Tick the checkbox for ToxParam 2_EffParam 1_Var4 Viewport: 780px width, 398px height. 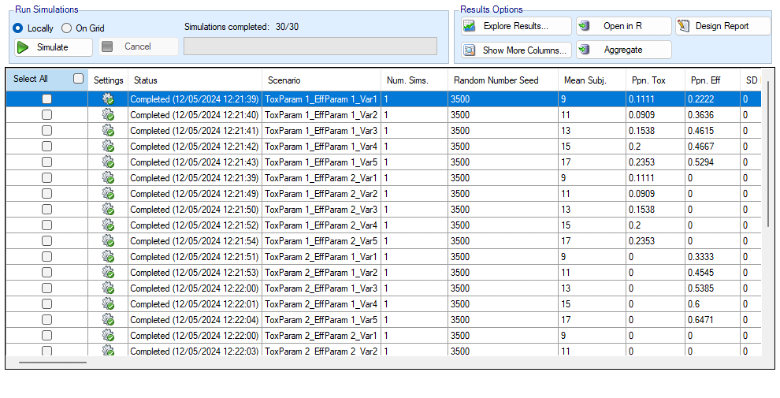[x=47, y=304]
